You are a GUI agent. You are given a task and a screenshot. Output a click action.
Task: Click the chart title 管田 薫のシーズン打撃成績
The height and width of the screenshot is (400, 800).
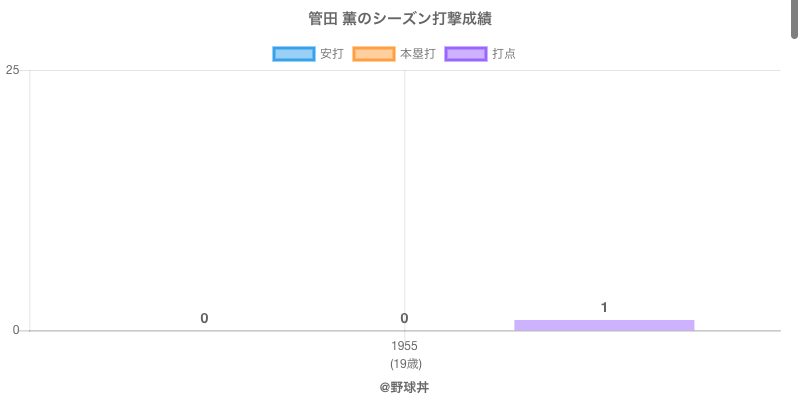400,19
